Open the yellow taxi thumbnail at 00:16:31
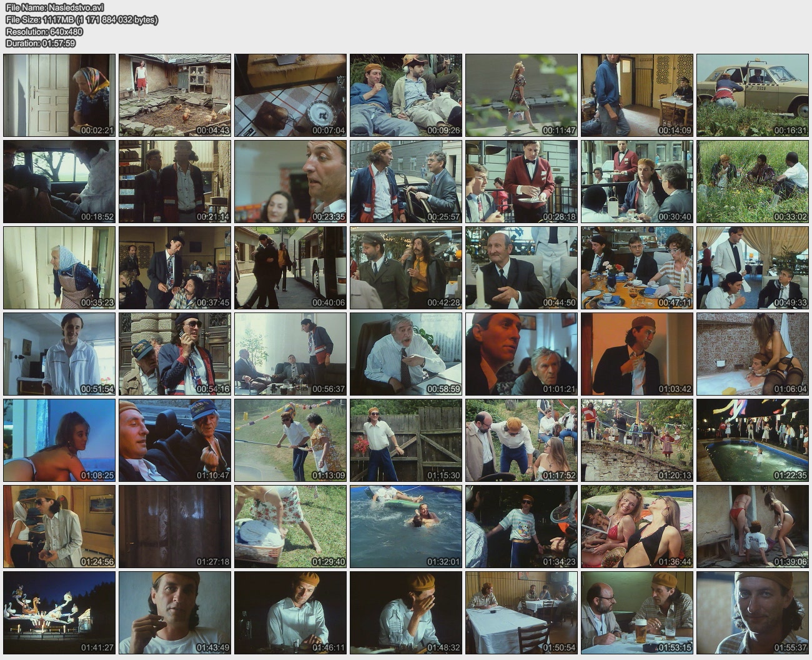The height and width of the screenshot is (660, 812). click(753, 95)
